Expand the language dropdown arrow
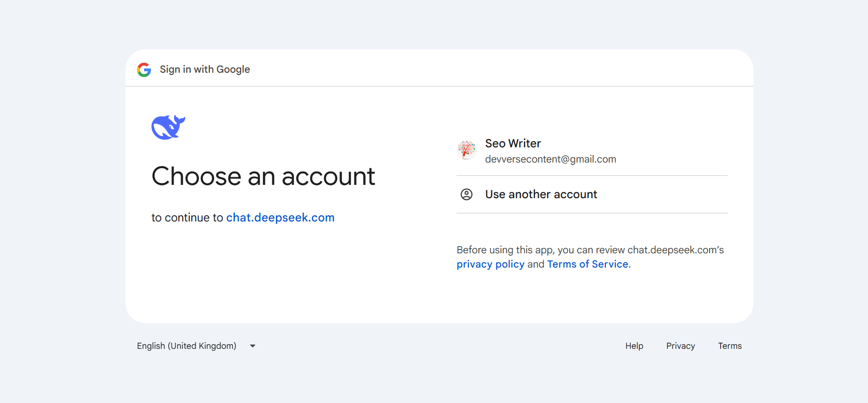This screenshot has height=403, width=868. (x=253, y=346)
